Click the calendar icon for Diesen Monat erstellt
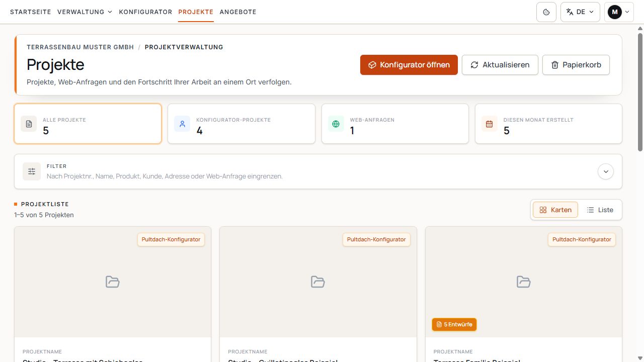644x362 pixels. [x=490, y=124]
